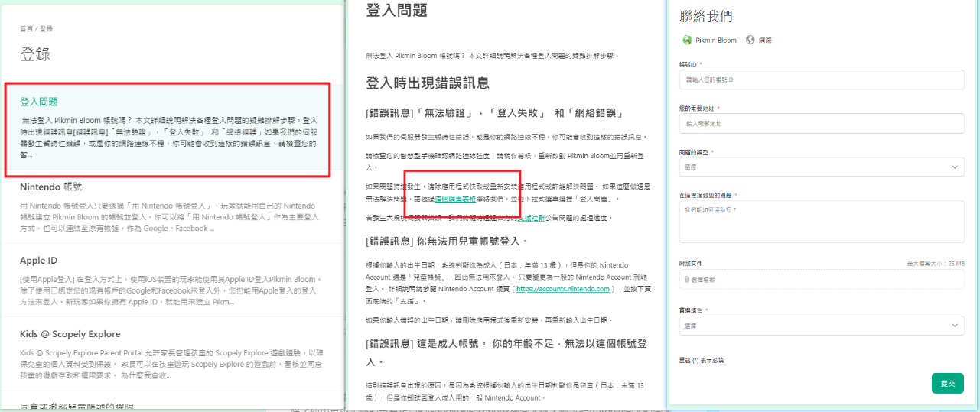Click the paperclip attachment icon
Image resolution: width=980 pixels, height=412 pixels.
[x=688, y=280]
